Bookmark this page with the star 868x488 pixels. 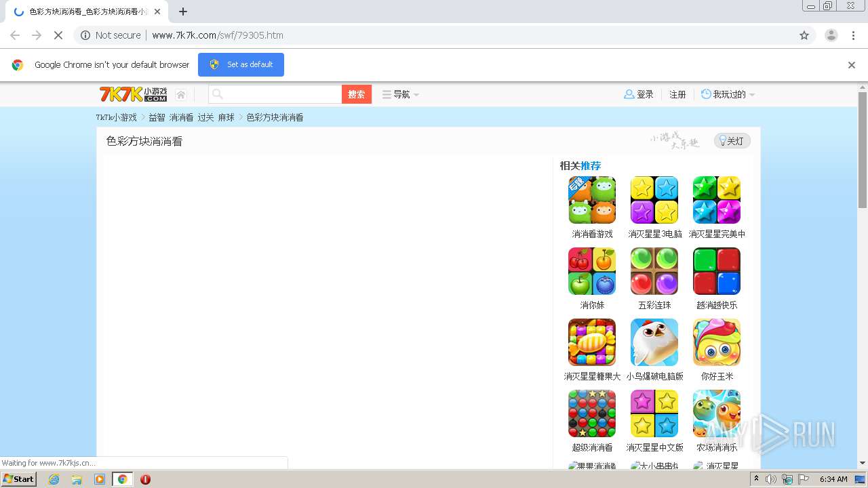pyautogui.click(x=804, y=35)
